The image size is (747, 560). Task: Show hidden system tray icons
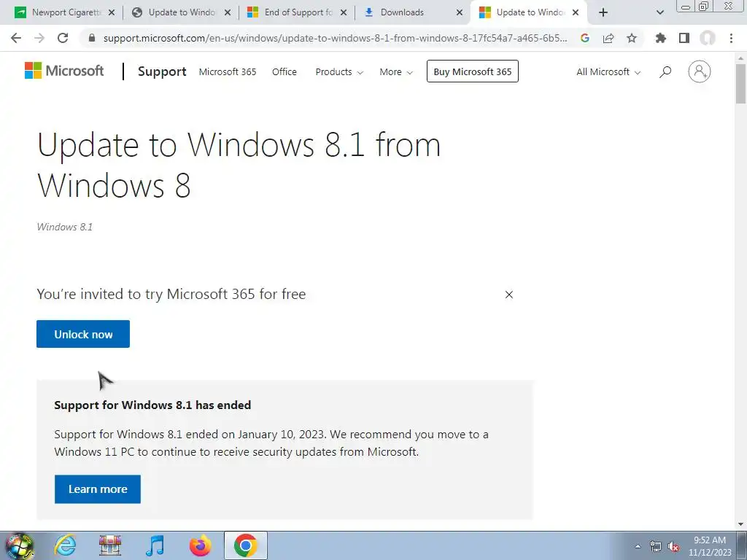coord(638,546)
